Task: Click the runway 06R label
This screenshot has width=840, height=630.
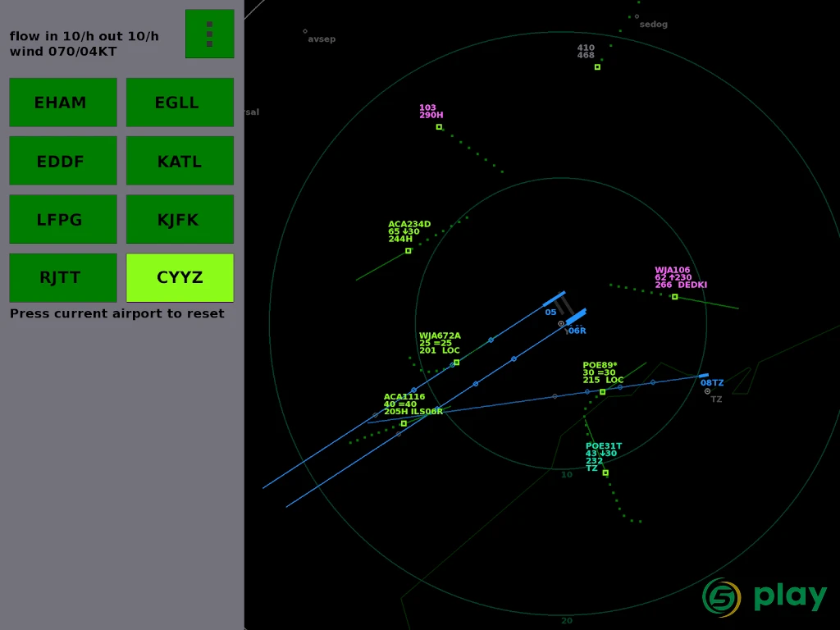Action: coord(577,331)
